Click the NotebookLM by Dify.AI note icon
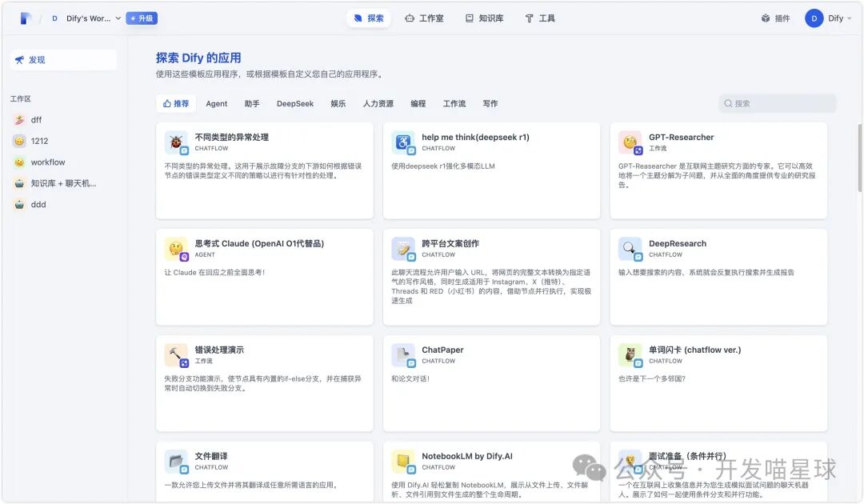The width and height of the screenshot is (864, 504). tap(403, 462)
